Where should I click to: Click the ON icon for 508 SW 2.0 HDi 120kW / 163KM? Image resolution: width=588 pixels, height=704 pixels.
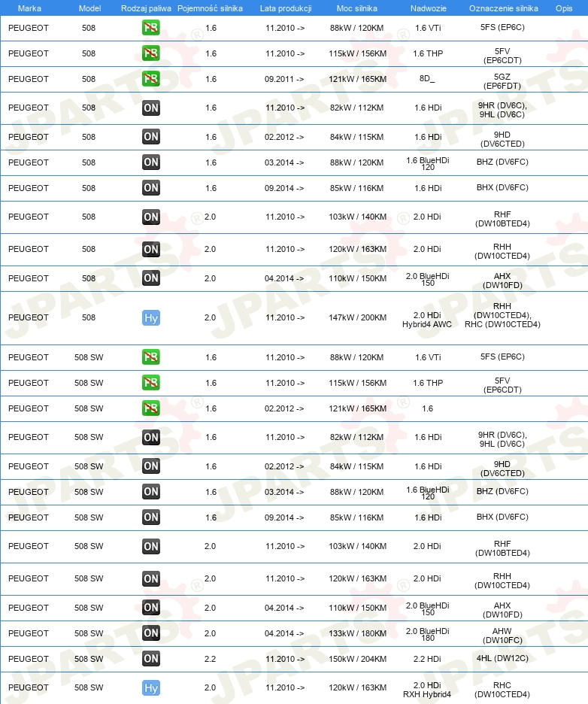pos(151,578)
